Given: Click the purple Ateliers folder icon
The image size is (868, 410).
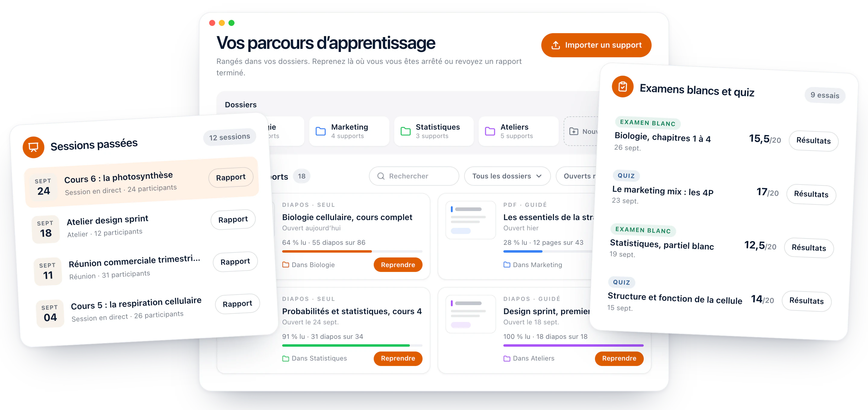Looking at the screenshot, I should (490, 131).
